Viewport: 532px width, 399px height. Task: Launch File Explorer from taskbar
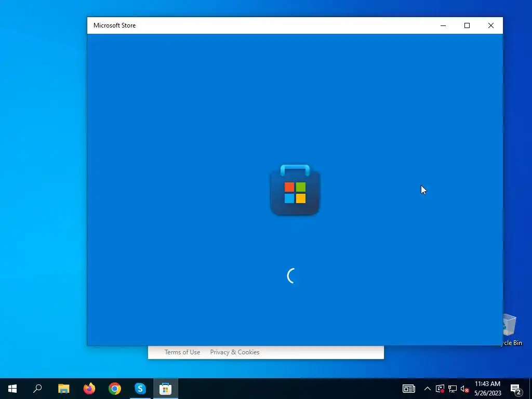pos(63,389)
